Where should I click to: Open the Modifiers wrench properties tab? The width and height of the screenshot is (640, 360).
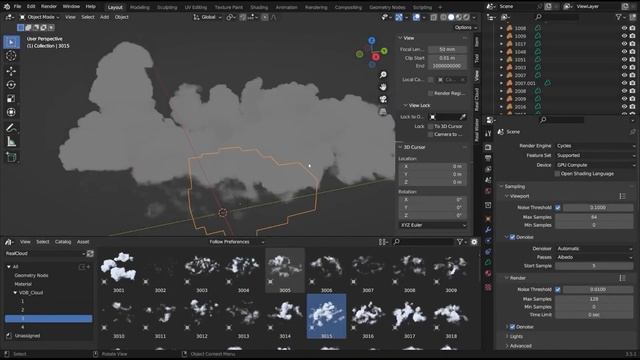click(x=488, y=230)
